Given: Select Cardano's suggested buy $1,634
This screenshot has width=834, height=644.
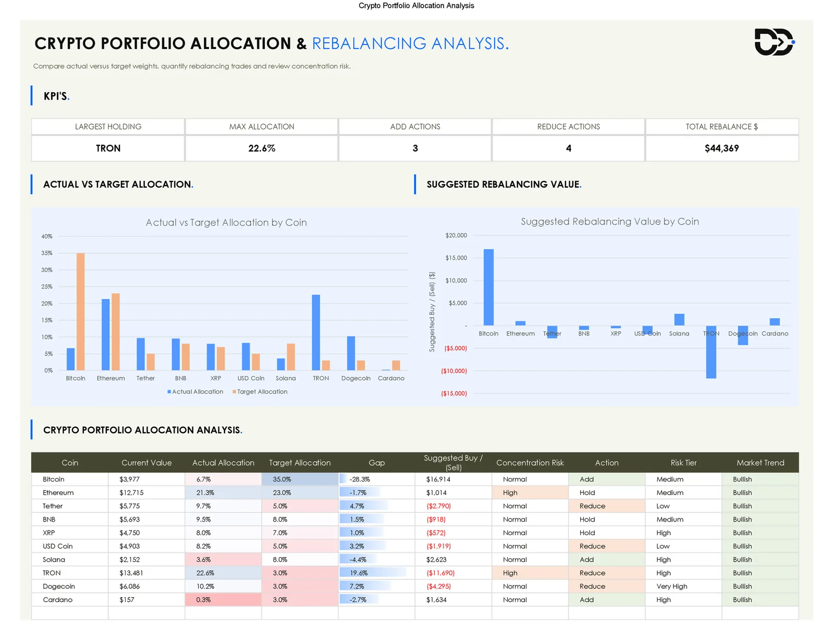Looking at the screenshot, I should click(453, 600).
